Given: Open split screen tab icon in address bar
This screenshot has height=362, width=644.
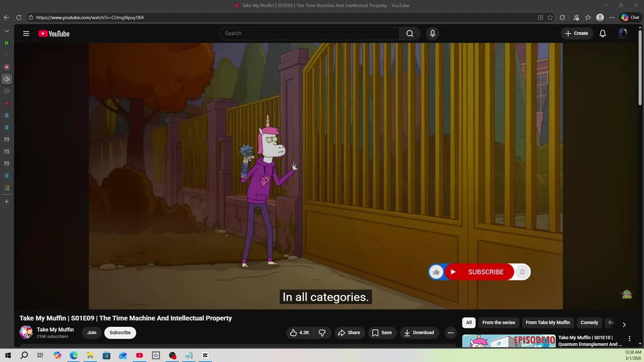Looking at the screenshot, I should click(x=540, y=18).
